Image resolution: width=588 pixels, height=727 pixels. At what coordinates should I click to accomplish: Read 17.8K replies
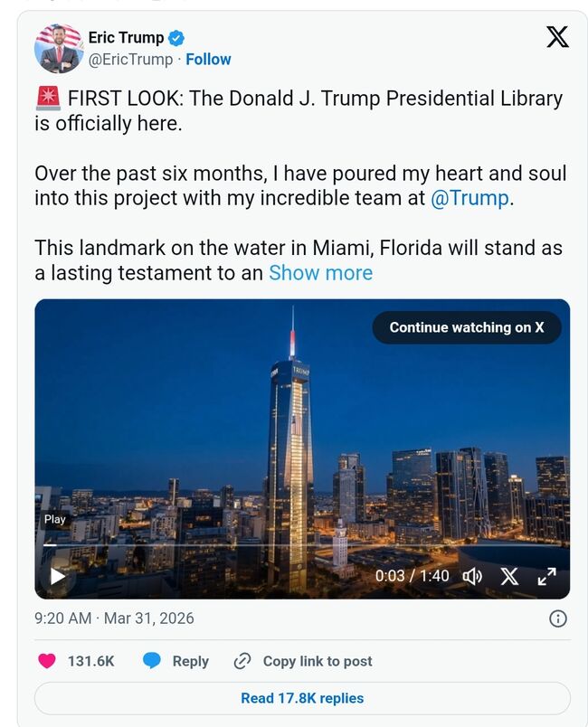point(302,698)
